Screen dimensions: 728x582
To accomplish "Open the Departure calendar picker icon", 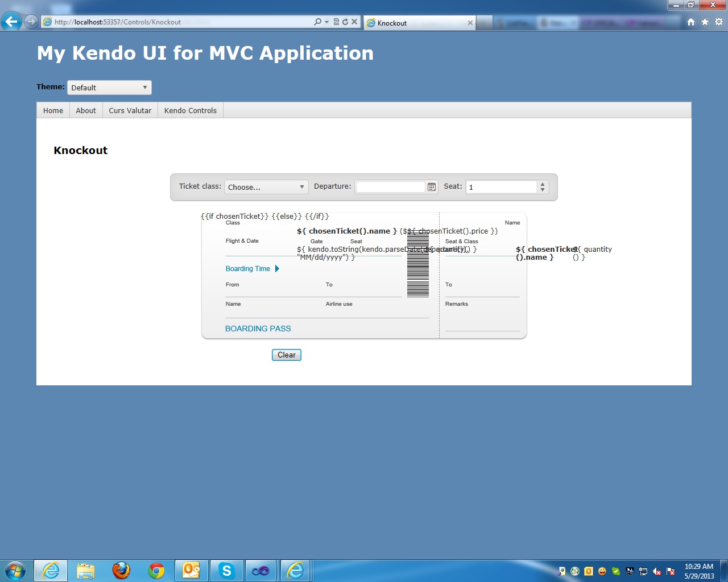I will coord(432,187).
